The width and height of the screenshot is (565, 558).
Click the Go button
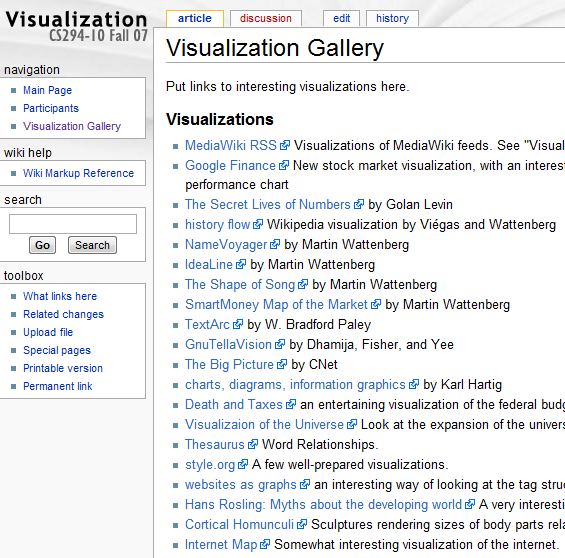pyautogui.click(x=43, y=245)
